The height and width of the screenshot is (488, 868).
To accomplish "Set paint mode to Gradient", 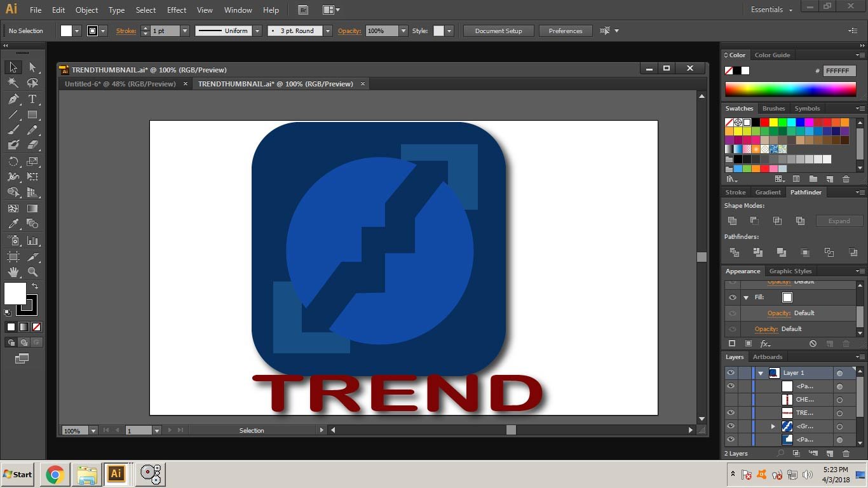I will (24, 327).
